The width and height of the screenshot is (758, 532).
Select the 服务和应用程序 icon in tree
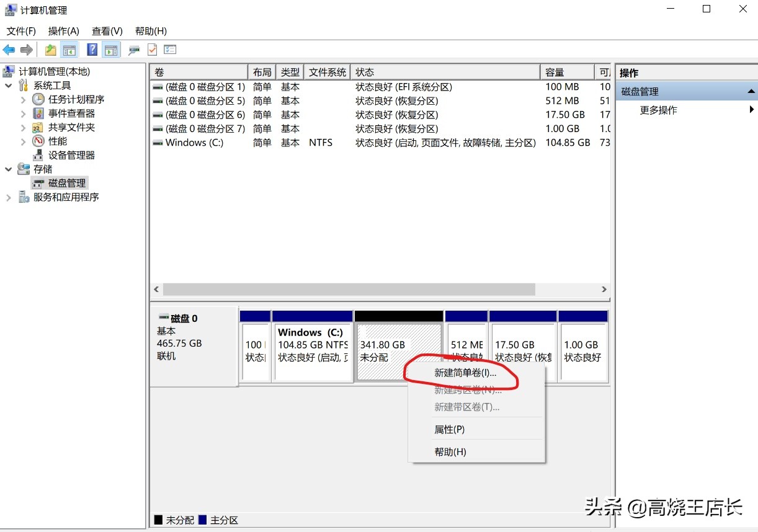pos(24,197)
